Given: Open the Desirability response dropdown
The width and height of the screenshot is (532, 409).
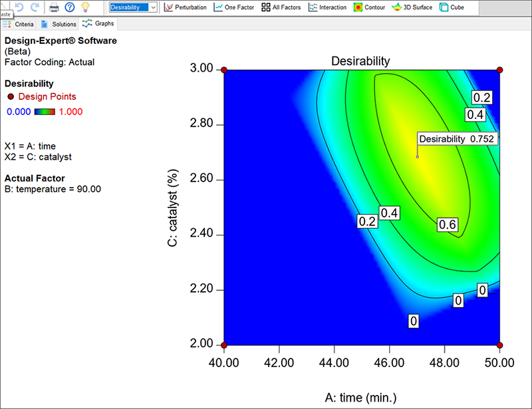Looking at the screenshot, I should point(133,7).
